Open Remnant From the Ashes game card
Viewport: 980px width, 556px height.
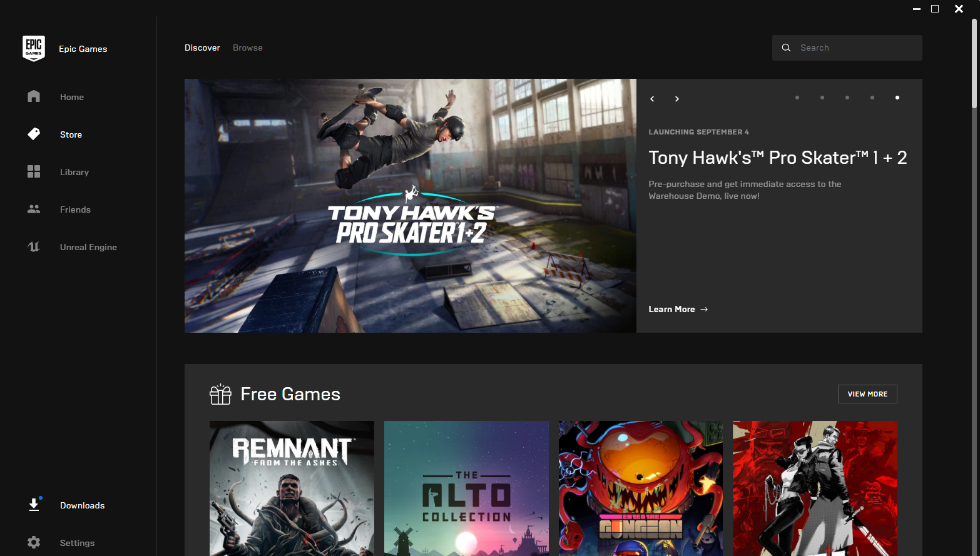[292, 488]
